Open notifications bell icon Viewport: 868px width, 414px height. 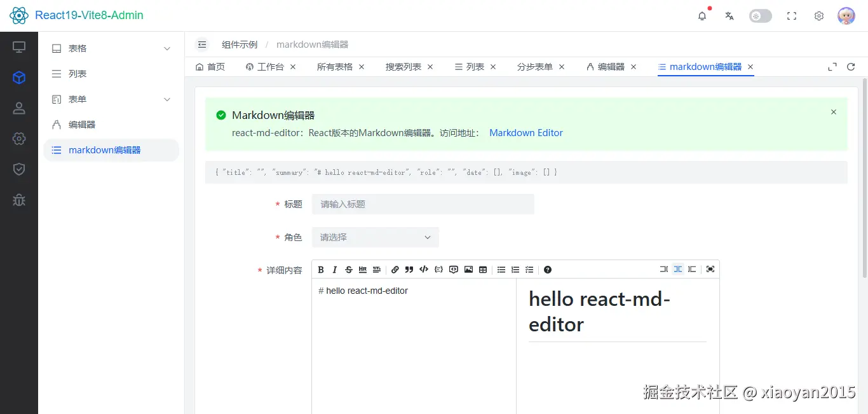coord(702,16)
